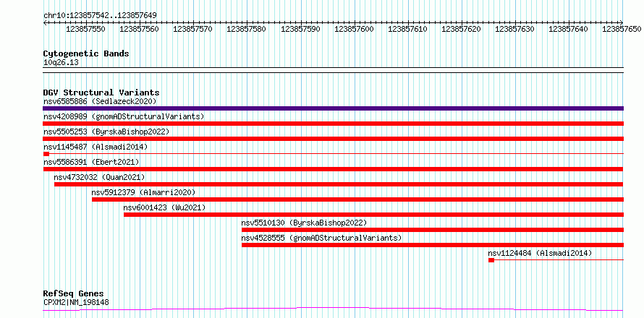Open the Cytogenetic Bands track heading
The image size is (644, 318).
(86, 53)
